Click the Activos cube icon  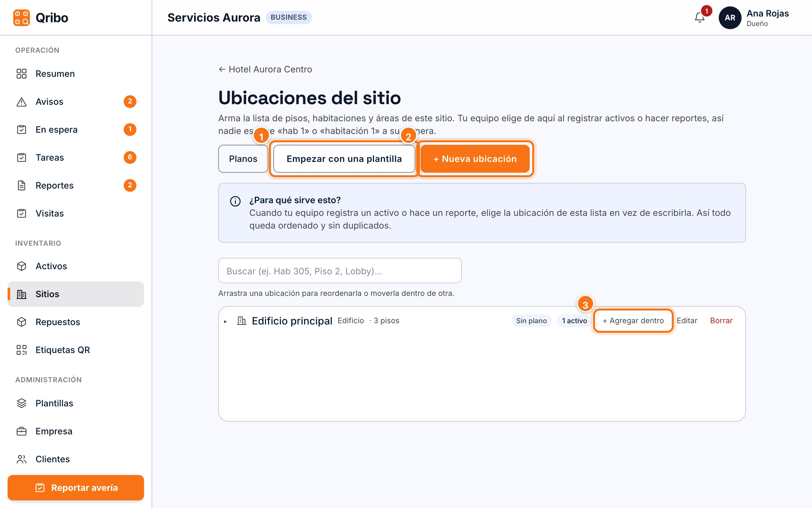[22, 266]
